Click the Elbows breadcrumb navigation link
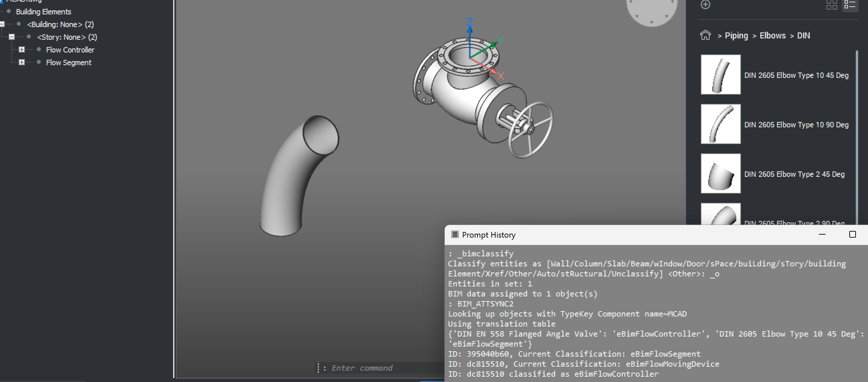The width and height of the screenshot is (868, 382). click(772, 35)
